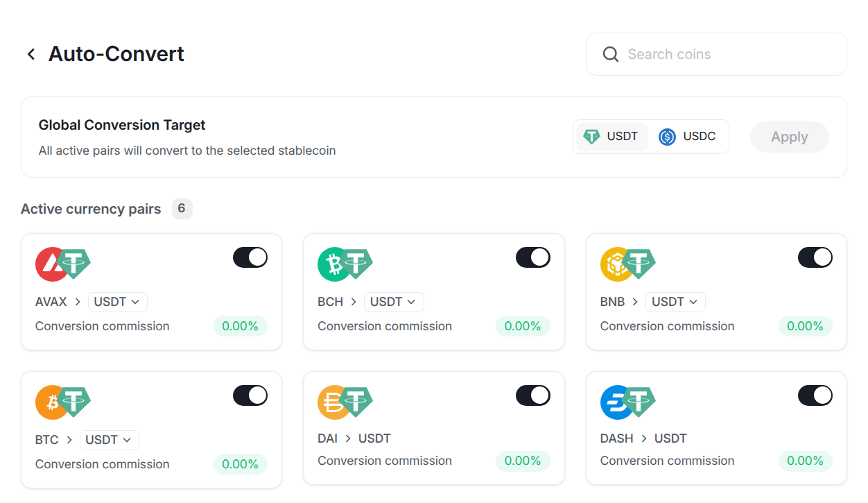Disable the AVAX auto-convert toggle
Screen dimensions: 868x503
pyautogui.click(x=250, y=257)
